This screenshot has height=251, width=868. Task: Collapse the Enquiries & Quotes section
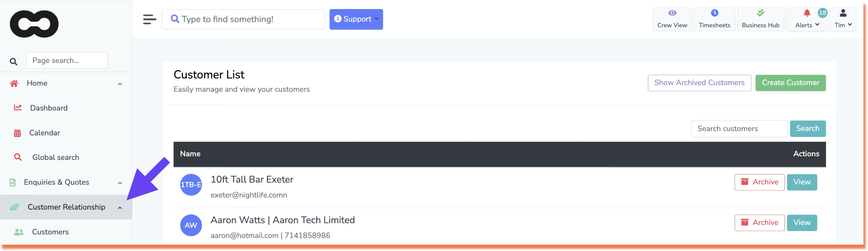pos(120,183)
